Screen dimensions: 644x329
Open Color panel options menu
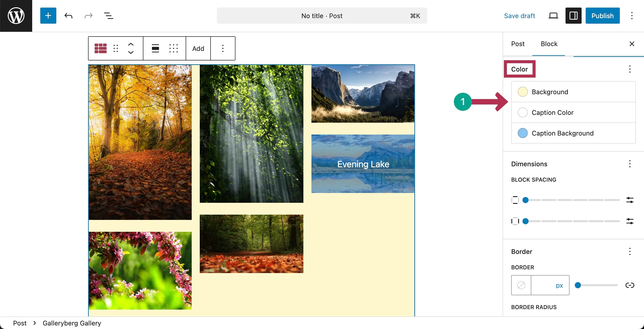tap(630, 69)
